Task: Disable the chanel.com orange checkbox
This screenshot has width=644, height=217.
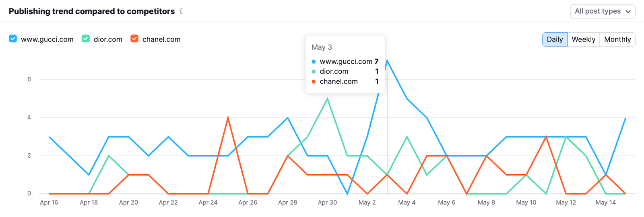Action: 134,39
